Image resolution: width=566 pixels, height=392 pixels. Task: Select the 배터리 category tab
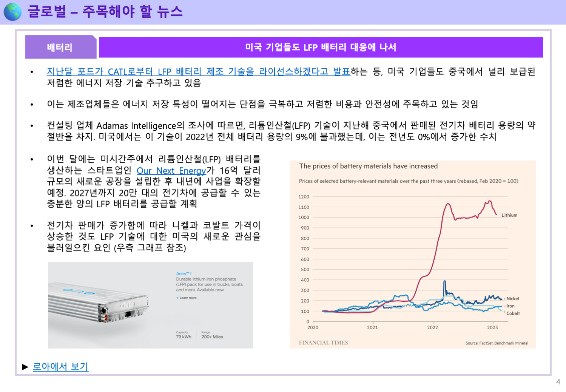(60, 47)
